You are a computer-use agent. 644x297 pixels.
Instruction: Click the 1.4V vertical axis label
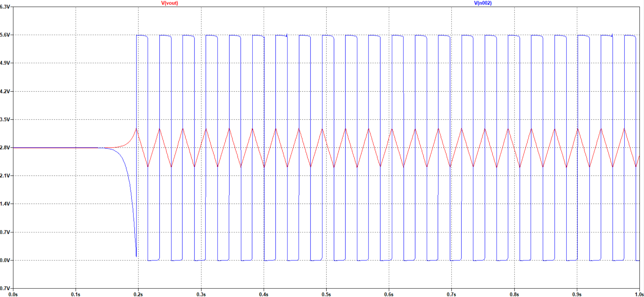click(5, 204)
